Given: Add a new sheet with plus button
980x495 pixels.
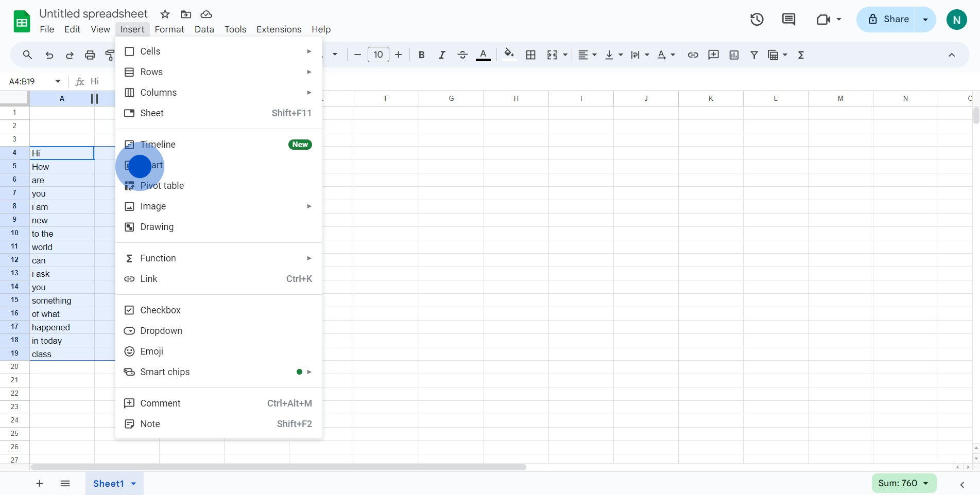Looking at the screenshot, I should 40,483.
